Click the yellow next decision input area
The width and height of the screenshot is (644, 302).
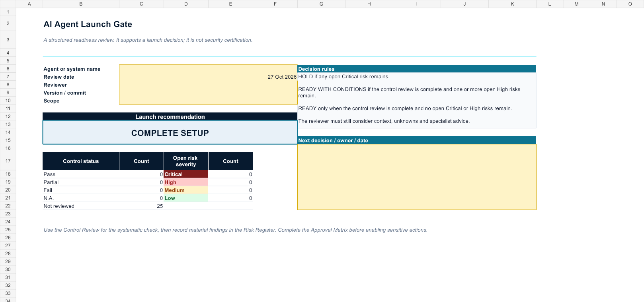417,177
